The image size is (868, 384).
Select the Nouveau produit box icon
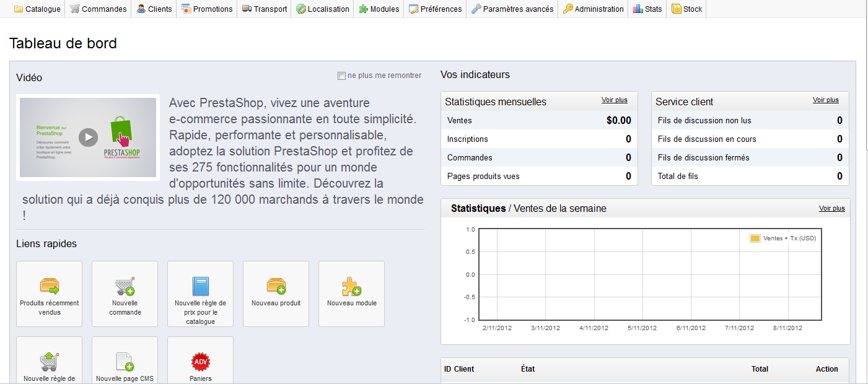click(x=276, y=286)
